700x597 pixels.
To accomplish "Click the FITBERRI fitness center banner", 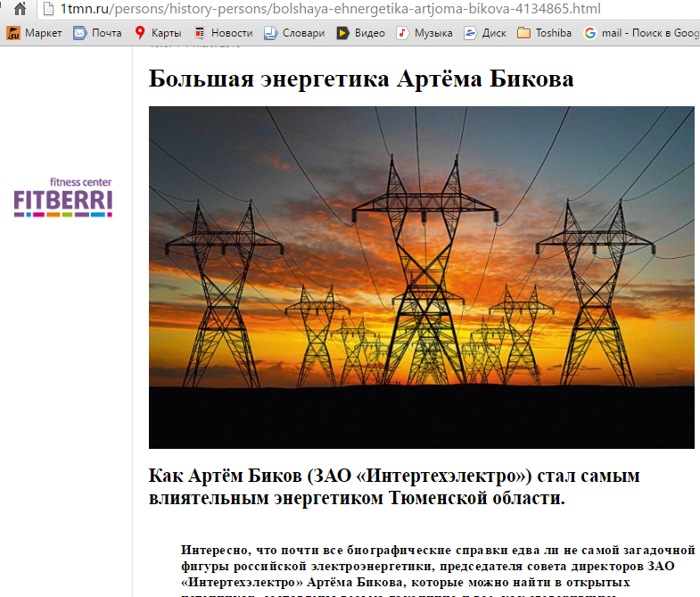I will pyautogui.click(x=63, y=197).
